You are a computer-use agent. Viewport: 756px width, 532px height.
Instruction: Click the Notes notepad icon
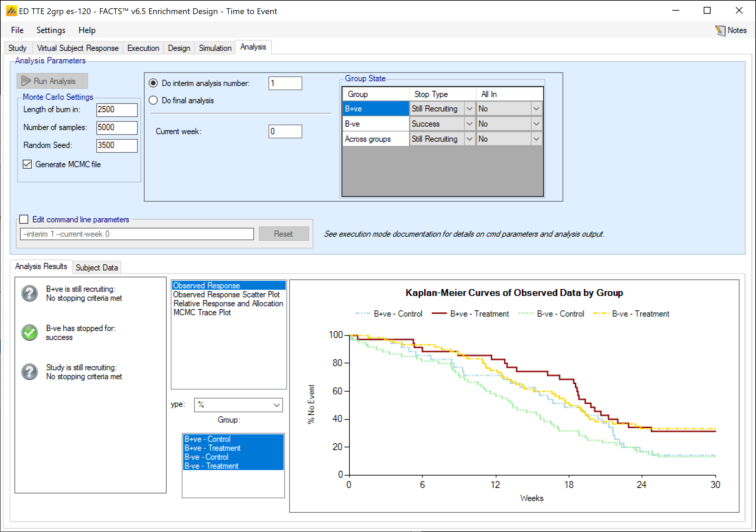tap(720, 31)
